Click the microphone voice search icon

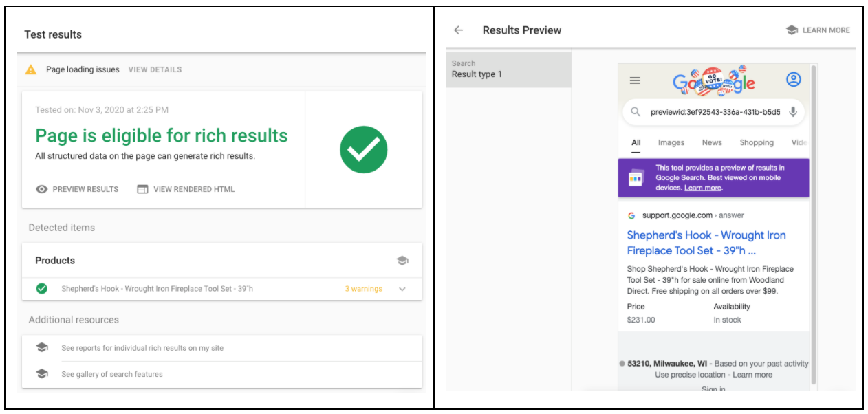pyautogui.click(x=793, y=112)
